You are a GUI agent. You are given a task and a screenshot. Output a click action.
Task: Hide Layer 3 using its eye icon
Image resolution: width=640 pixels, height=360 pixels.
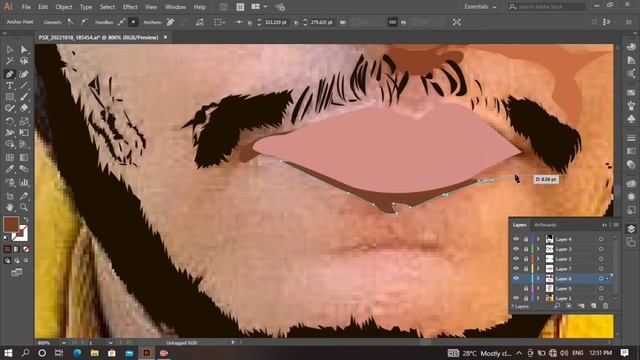[516, 249]
